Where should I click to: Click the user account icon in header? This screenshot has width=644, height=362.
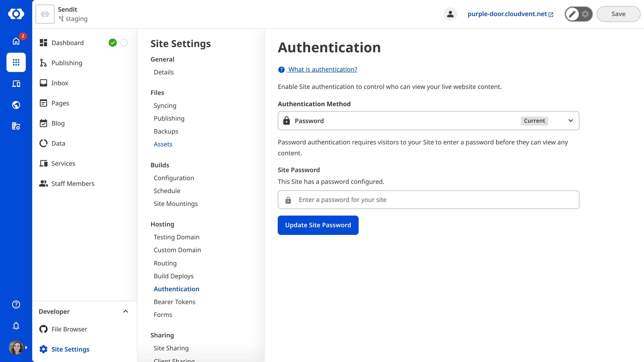(x=450, y=14)
